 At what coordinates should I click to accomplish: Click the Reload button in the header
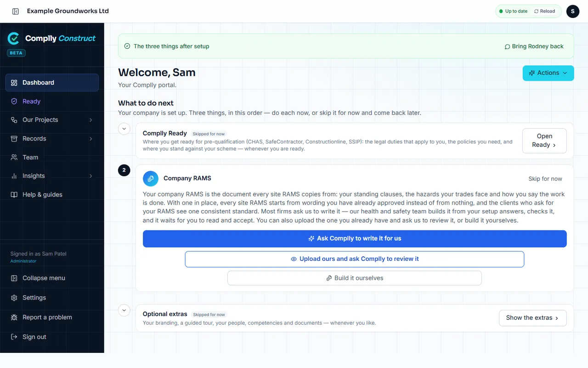coord(545,11)
